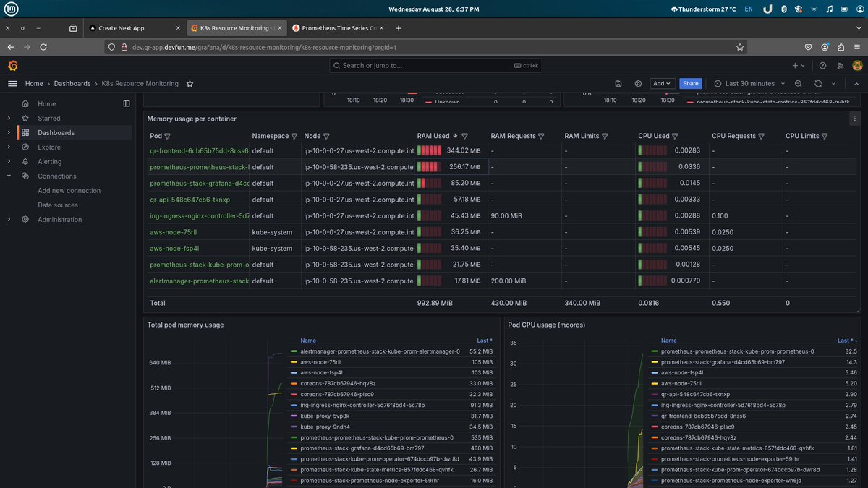Expand the Starred sidebar section
This screenshot has width=868, height=488.
click(x=9, y=118)
